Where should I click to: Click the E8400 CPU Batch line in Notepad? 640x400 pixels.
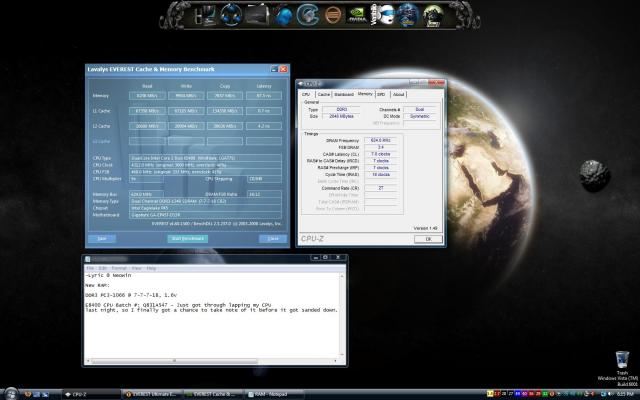pyautogui.click(x=178, y=305)
